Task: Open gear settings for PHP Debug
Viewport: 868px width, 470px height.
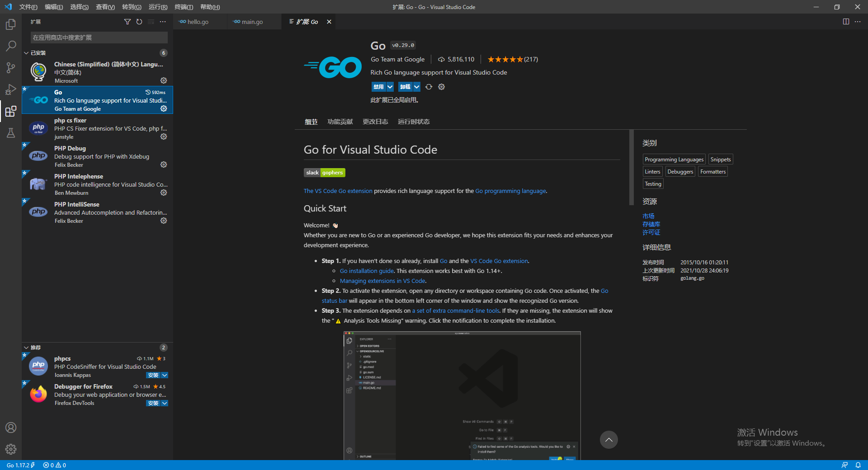Action: [x=164, y=164]
